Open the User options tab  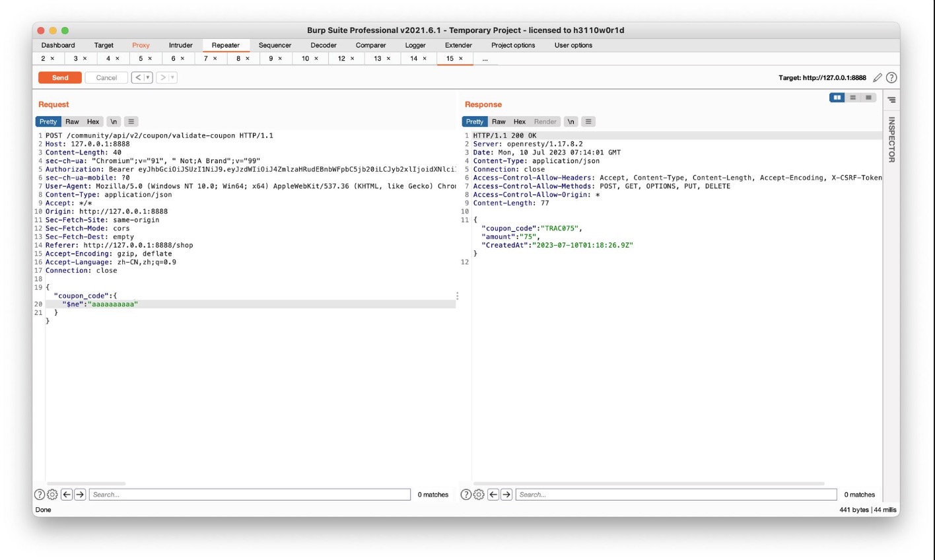[573, 46]
